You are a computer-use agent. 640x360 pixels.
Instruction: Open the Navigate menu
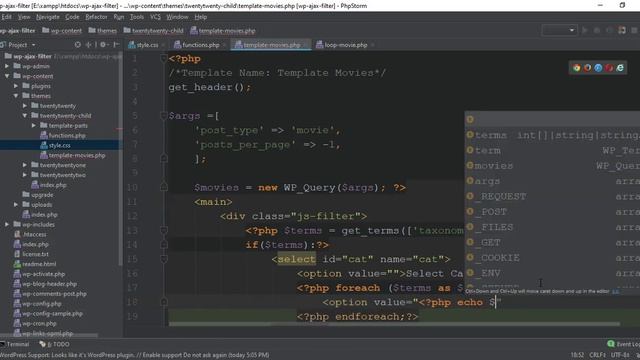point(48,17)
